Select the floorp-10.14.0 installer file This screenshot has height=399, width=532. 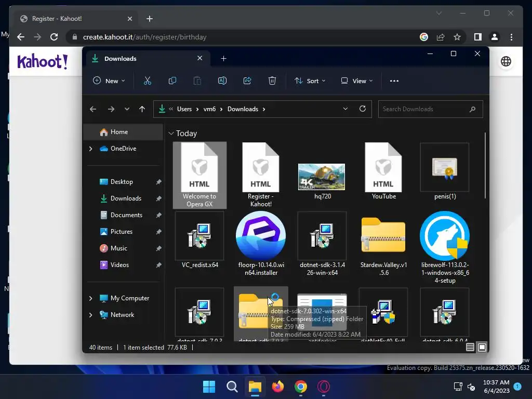point(261,244)
